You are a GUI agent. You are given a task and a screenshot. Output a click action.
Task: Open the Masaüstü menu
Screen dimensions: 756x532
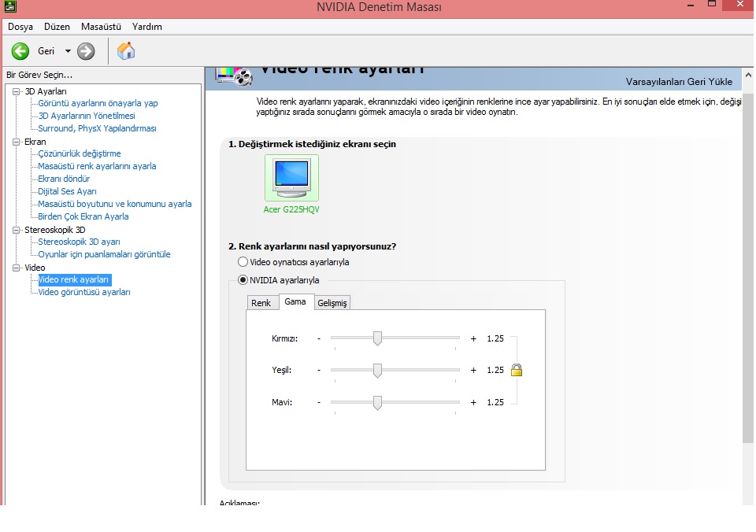101,27
